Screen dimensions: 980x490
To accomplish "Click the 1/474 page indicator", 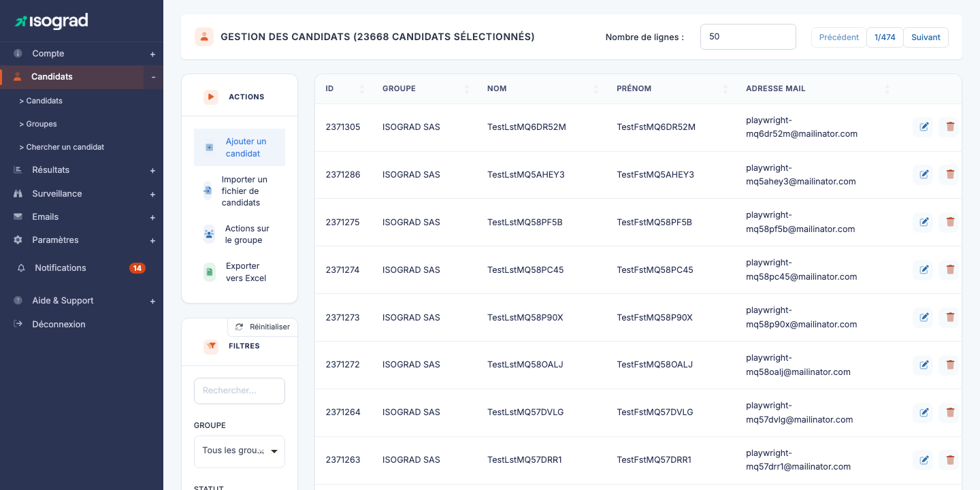I will (x=885, y=37).
